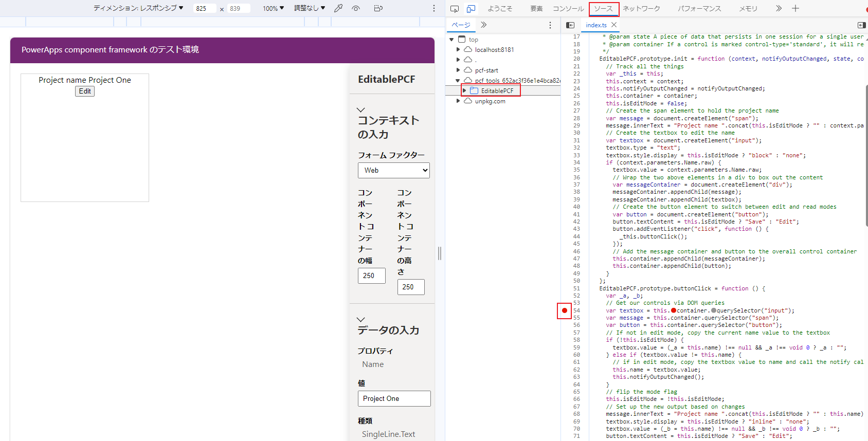
Task: Open the 100% zoom dropdown
Action: pyautogui.click(x=273, y=8)
